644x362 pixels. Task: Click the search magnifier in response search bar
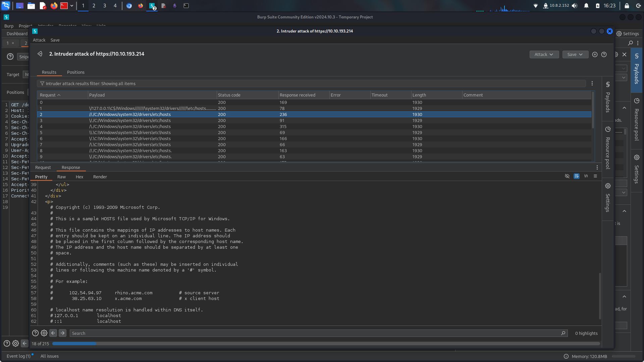(563, 333)
